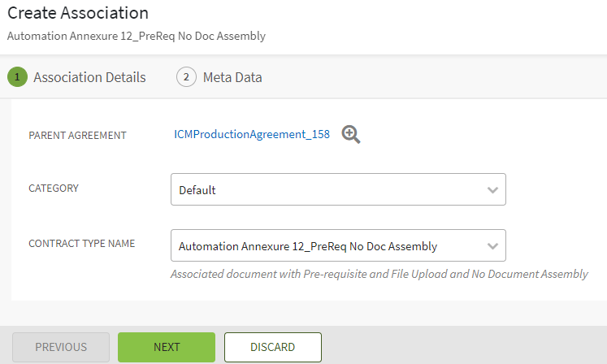Screen dimensions: 607x364
Task: Click the parent agreement lookup magnifier icon
Action: (x=350, y=135)
